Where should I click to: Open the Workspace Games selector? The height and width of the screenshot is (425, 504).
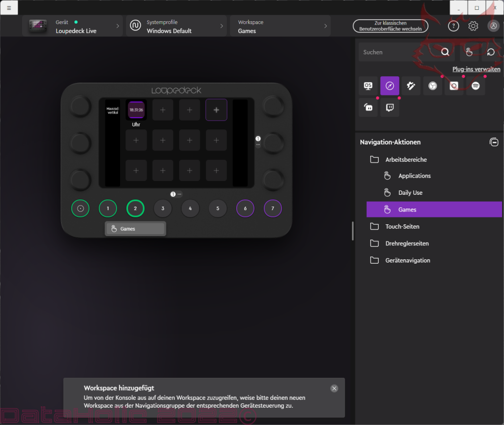tap(280, 26)
